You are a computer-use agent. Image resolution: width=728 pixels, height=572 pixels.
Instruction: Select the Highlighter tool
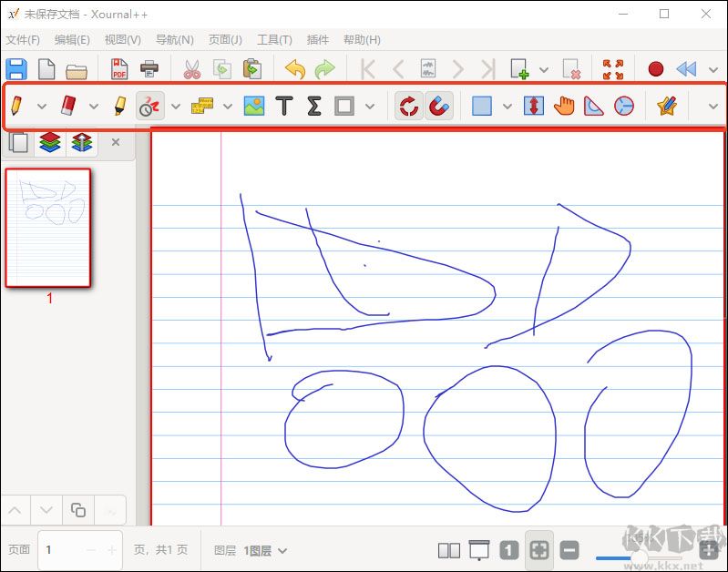point(120,106)
